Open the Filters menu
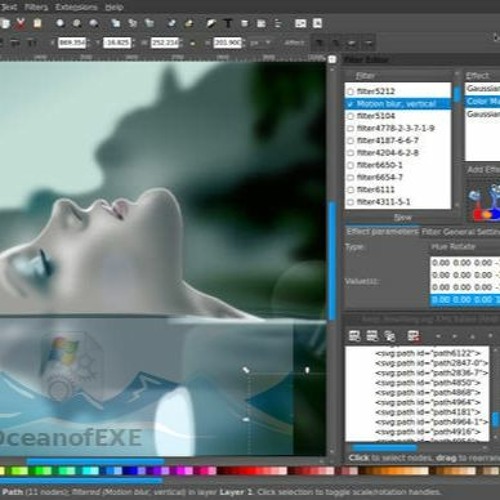 pyautogui.click(x=36, y=7)
